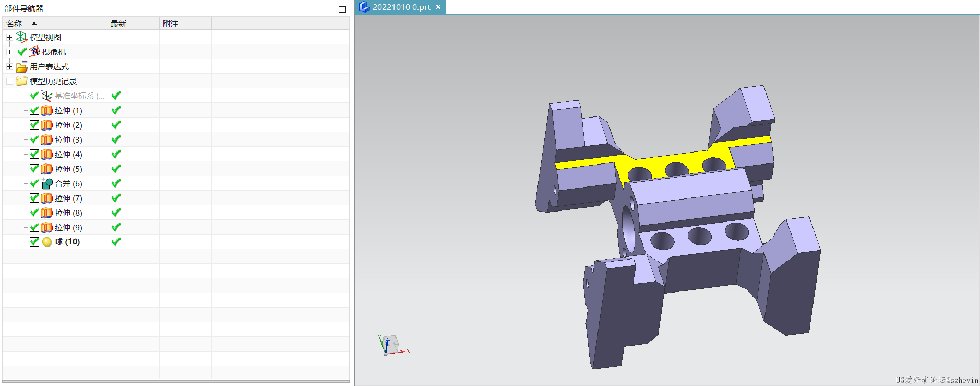The width and height of the screenshot is (980, 386).
Task: Uncheck 拉伸 (1) feature checkbox
Action: tap(34, 110)
